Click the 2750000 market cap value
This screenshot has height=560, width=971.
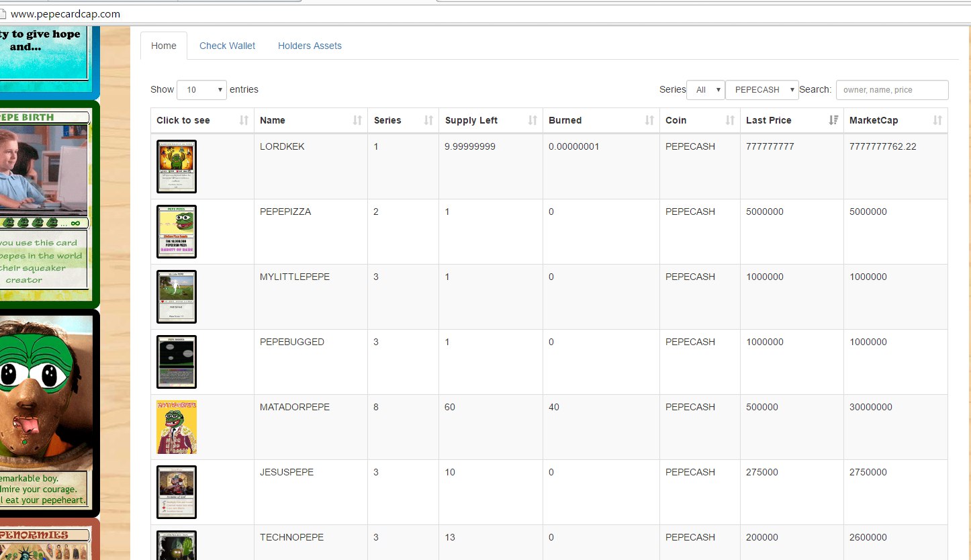tap(868, 472)
